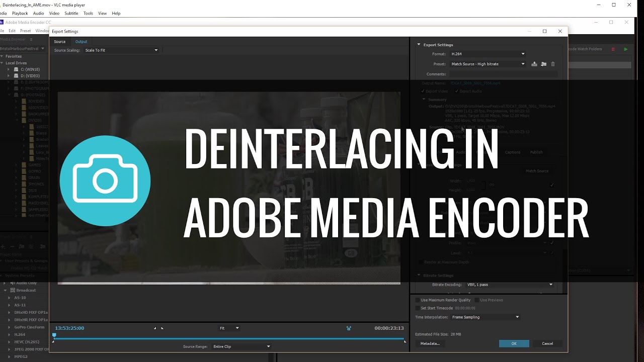Click the blue preview timeline bar
The height and width of the screenshot is (362, 644).
click(x=229, y=339)
